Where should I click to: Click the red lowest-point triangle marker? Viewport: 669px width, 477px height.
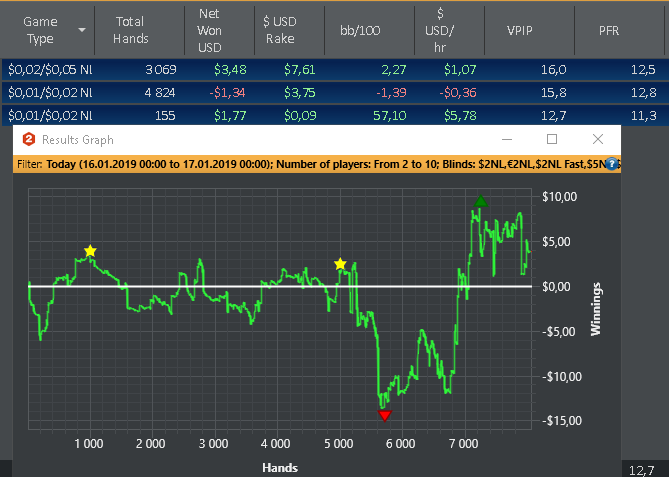pyautogui.click(x=385, y=415)
